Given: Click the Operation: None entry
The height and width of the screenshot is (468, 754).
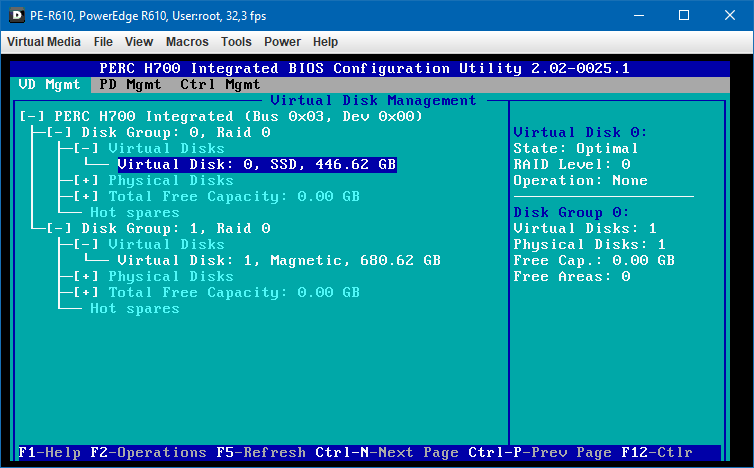Looking at the screenshot, I should (580, 180).
